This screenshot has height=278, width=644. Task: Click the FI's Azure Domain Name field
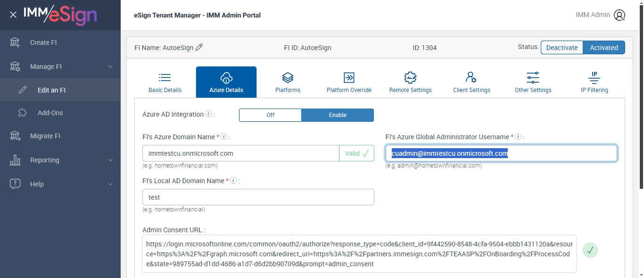click(x=241, y=153)
